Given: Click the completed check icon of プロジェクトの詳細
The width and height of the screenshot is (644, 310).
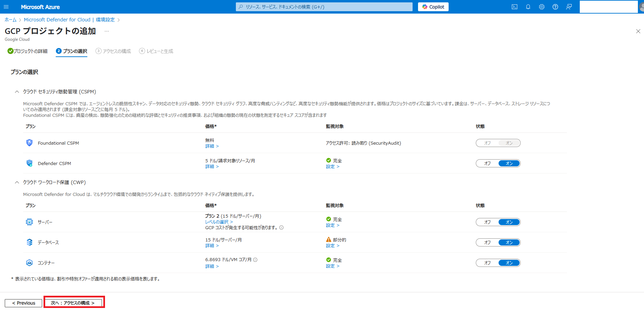Looking at the screenshot, I should tap(11, 51).
